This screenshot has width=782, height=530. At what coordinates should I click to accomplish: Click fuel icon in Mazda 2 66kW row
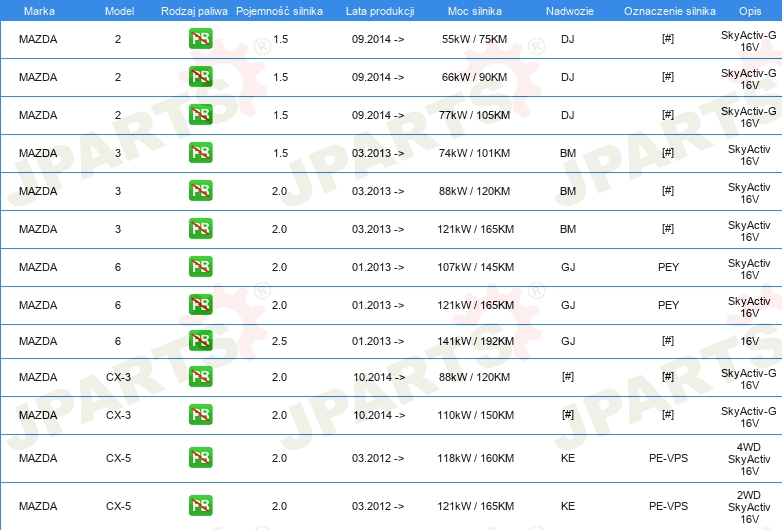coord(200,77)
